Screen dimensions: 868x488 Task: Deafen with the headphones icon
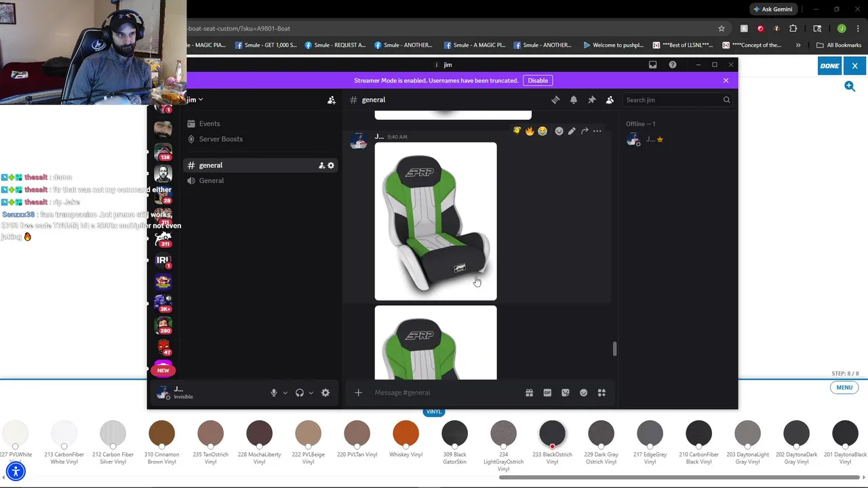pyautogui.click(x=300, y=392)
